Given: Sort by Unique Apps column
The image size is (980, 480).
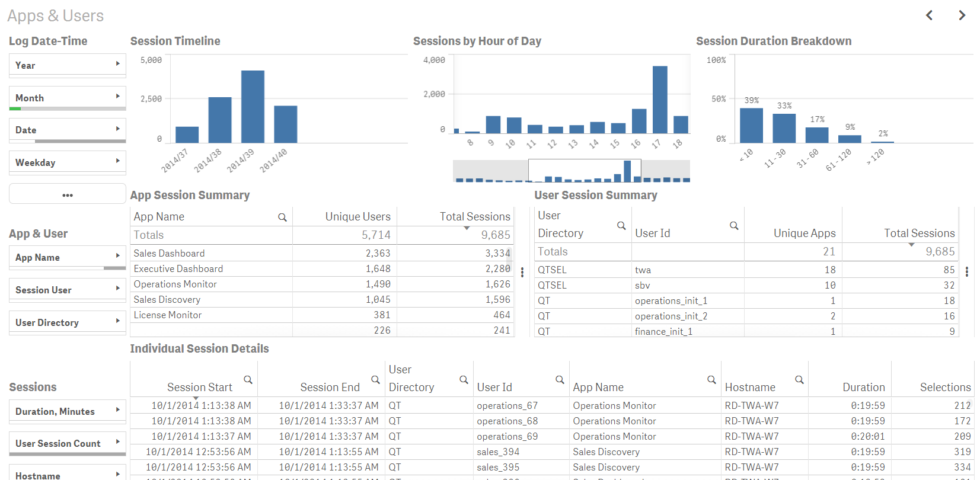Looking at the screenshot, I should [x=805, y=233].
